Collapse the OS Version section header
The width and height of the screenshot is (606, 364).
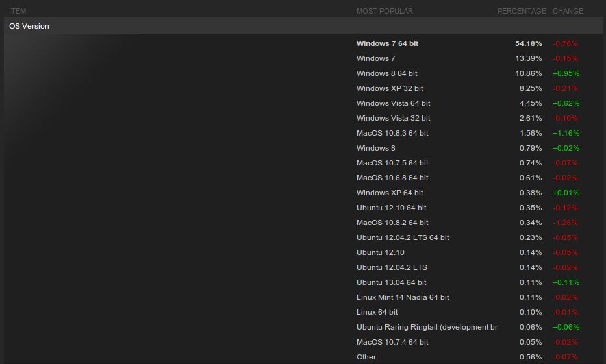(303, 26)
